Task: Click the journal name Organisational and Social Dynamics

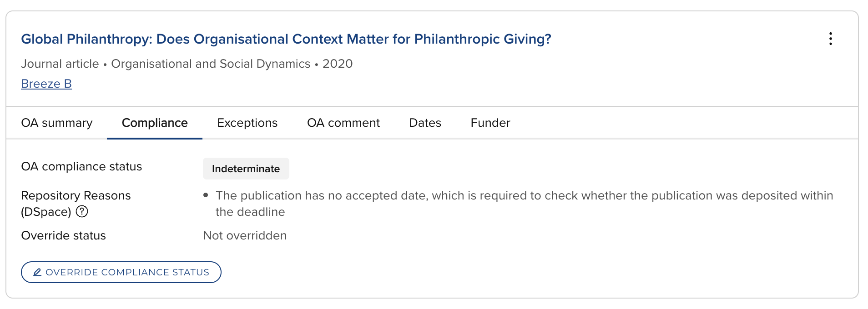Action: [x=211, y=64]
